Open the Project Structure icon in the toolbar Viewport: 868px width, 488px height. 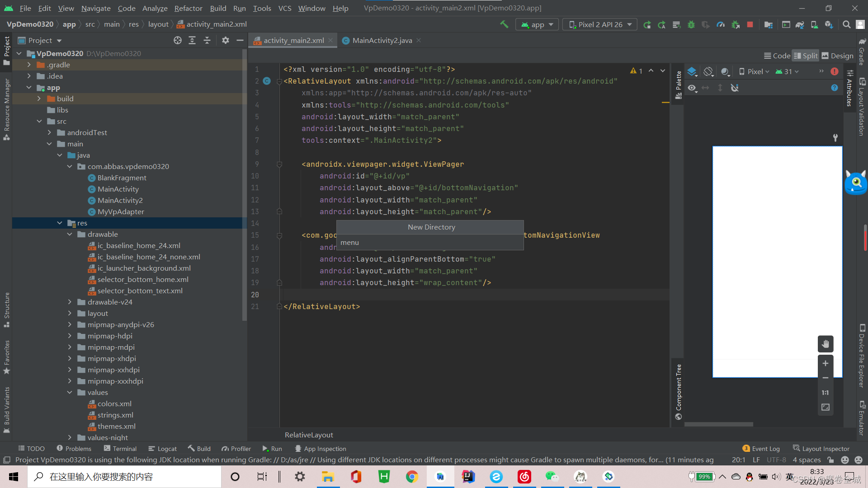coord(769,24)
